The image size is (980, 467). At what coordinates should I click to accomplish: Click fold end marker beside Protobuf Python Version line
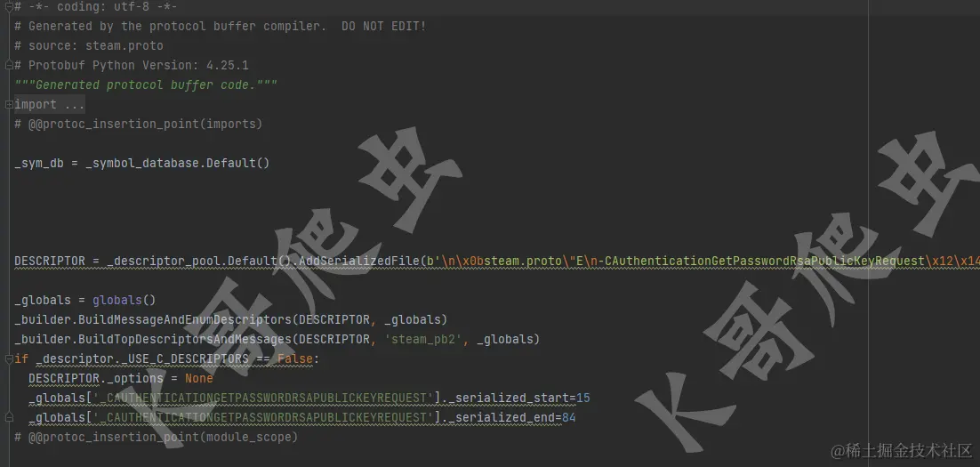(9, 65)
